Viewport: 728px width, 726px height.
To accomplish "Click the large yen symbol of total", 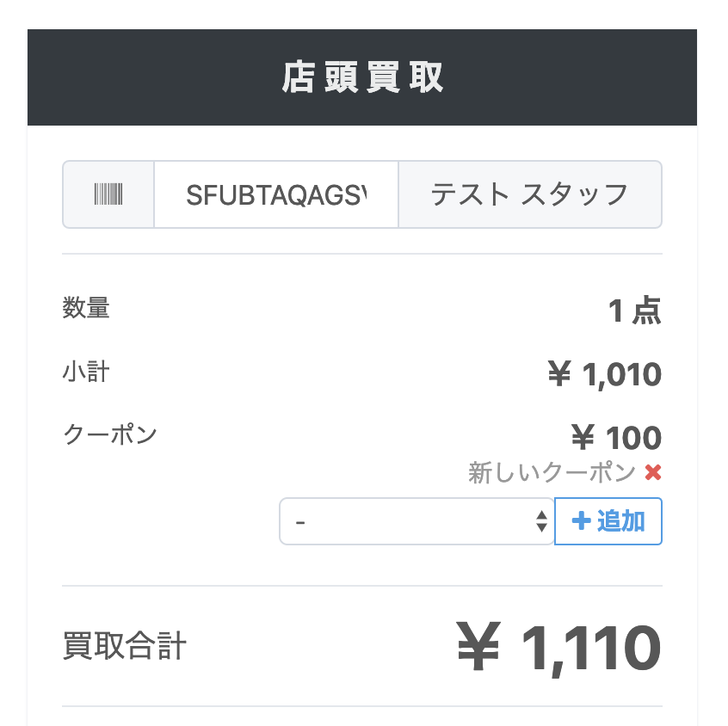I will 478,646.
